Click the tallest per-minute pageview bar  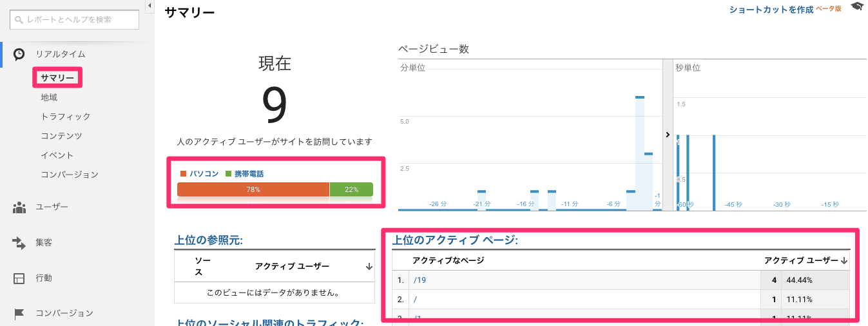point(640,153)
